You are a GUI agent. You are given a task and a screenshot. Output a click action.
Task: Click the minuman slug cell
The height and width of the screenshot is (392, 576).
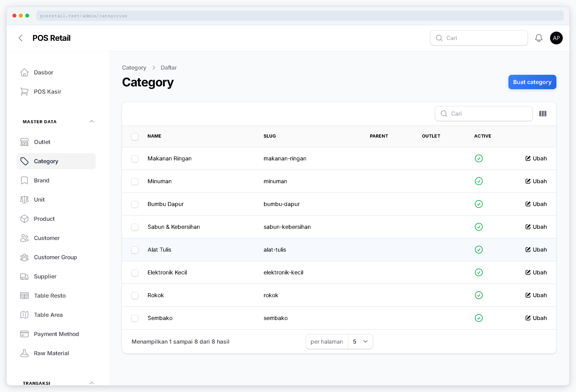point(275,181)
